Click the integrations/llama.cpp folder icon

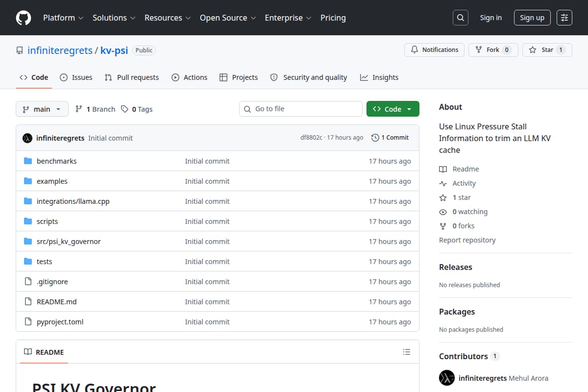pyautogui.click(x=28, y=201)
